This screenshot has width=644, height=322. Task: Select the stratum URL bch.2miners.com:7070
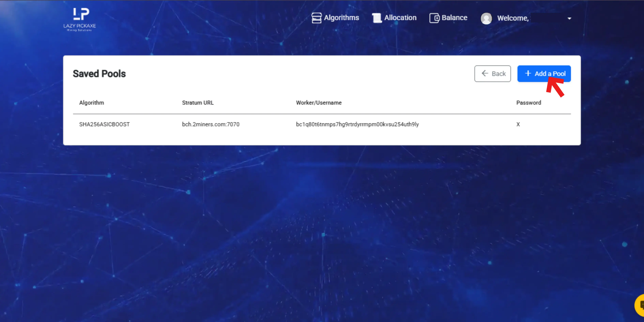pyautogui.click(x=211, y=124)
